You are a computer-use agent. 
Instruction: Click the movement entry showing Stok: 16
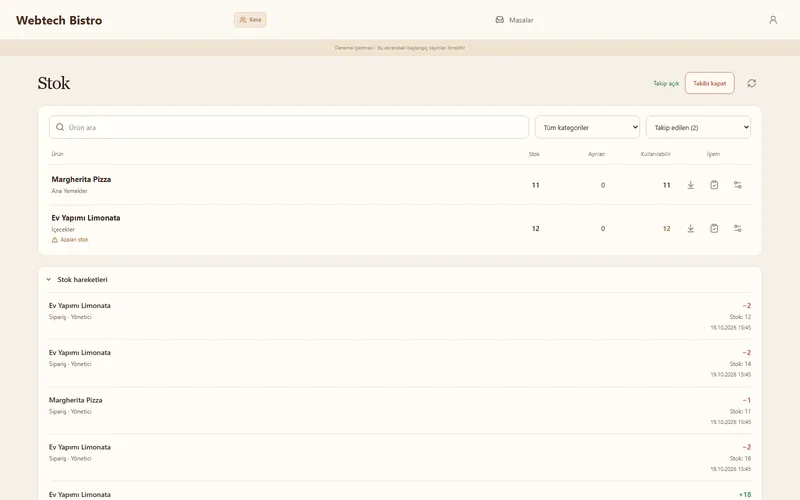(400, 458)
